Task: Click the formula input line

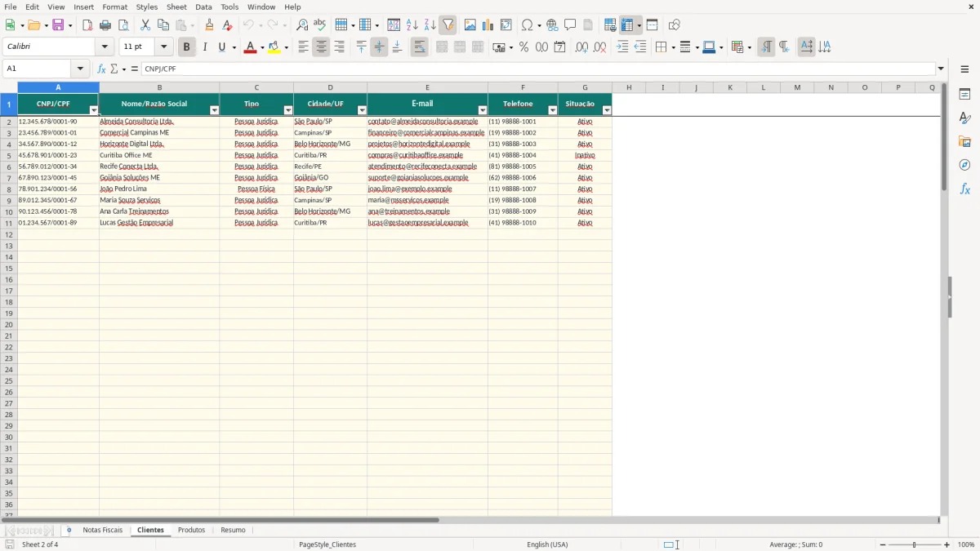Action: (539, 69)
